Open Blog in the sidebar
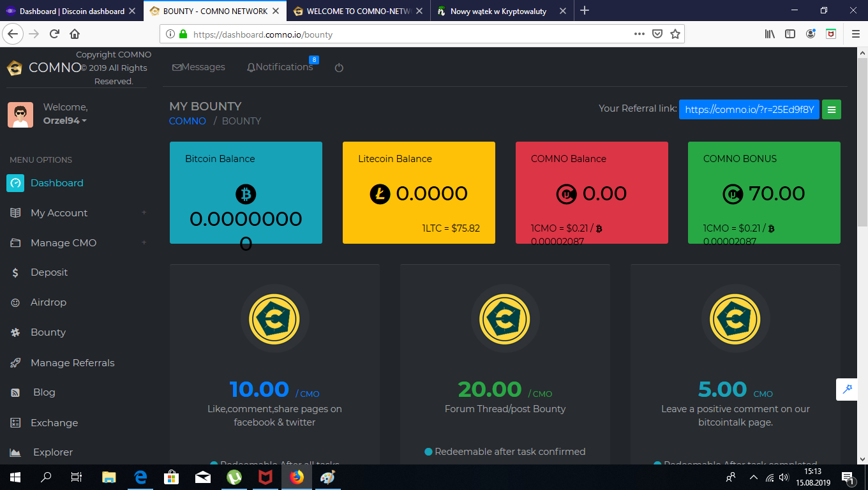Screen dimensions: 868x490 [x=44, y=392]
